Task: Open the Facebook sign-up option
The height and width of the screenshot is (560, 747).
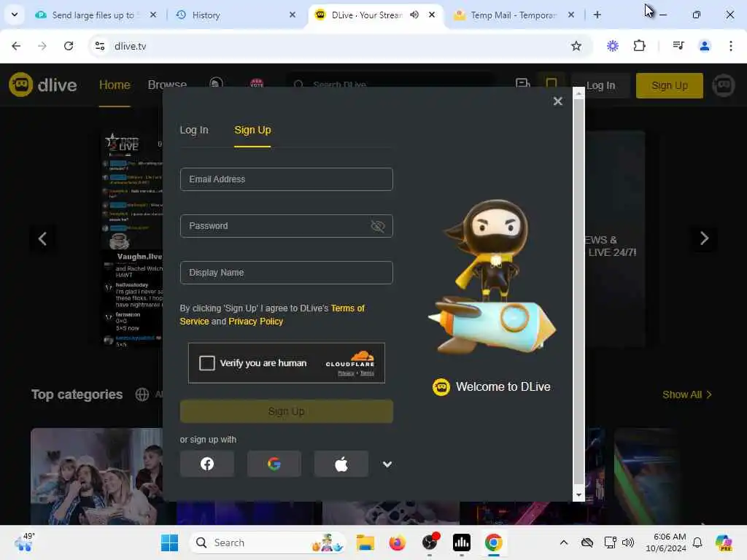Action: [x=206, y=463]
